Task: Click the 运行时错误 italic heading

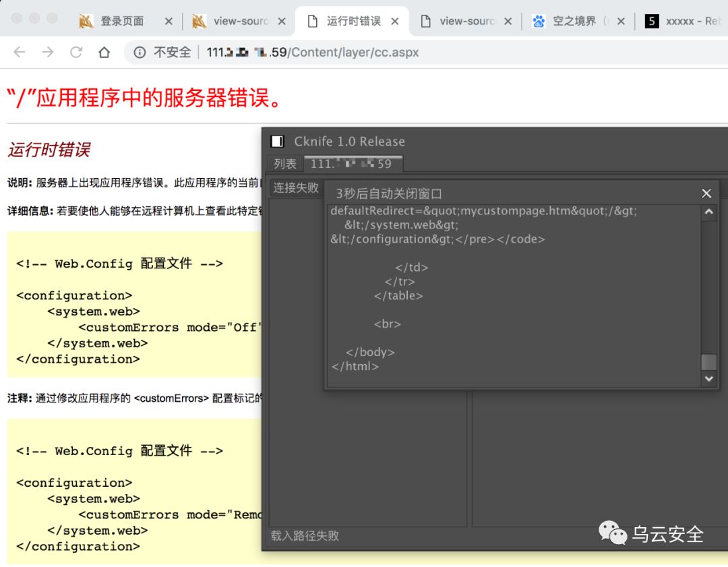Action: [49, 150]
